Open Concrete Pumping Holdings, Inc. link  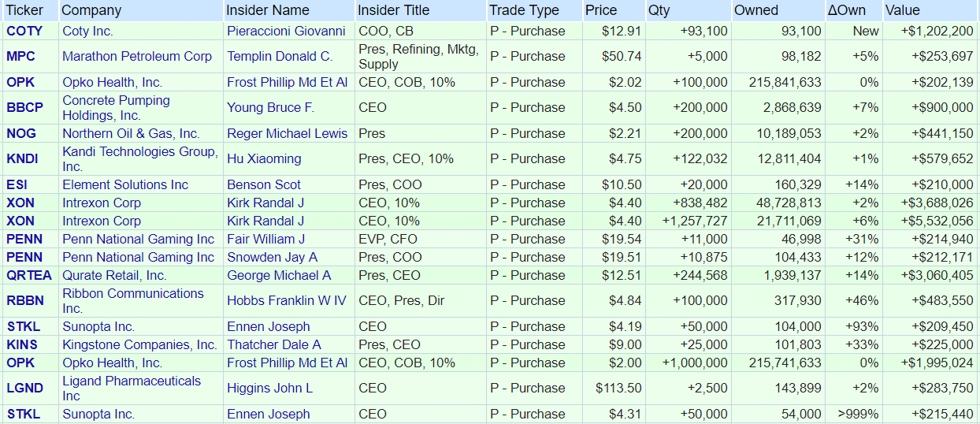[x=117, y=107]
